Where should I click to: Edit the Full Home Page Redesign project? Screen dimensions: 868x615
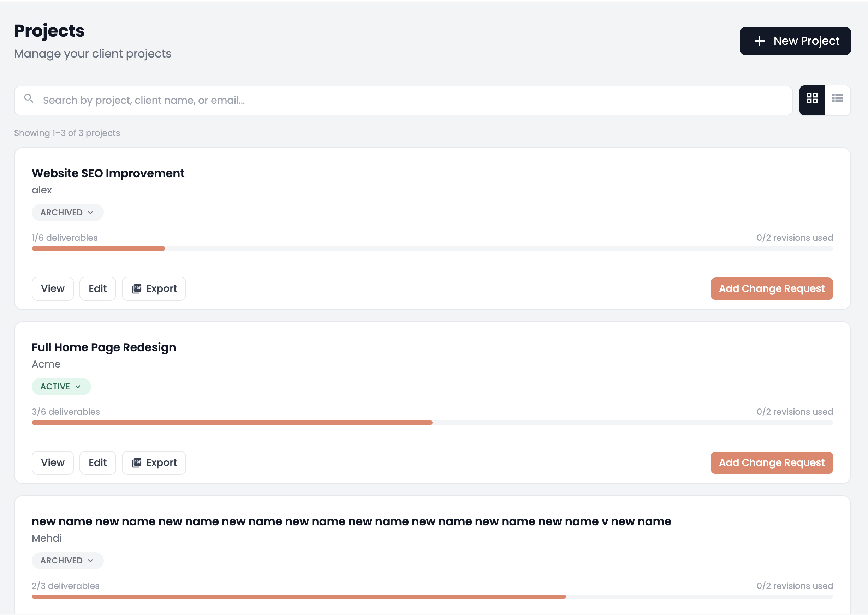pyautogui.click(x=97, y=463)
